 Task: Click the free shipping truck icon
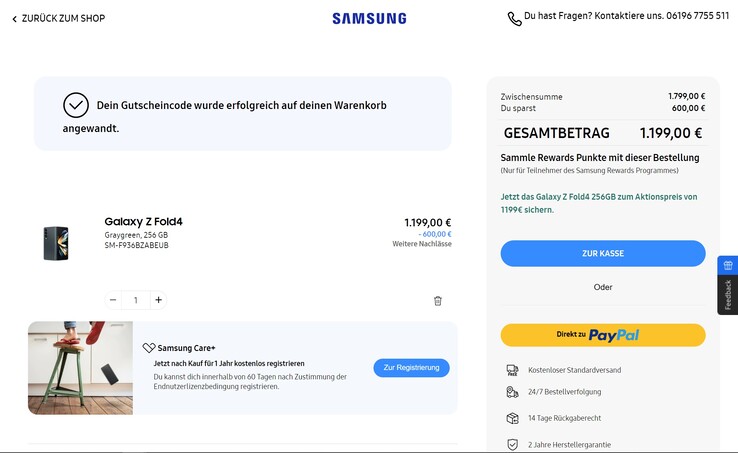512,370
